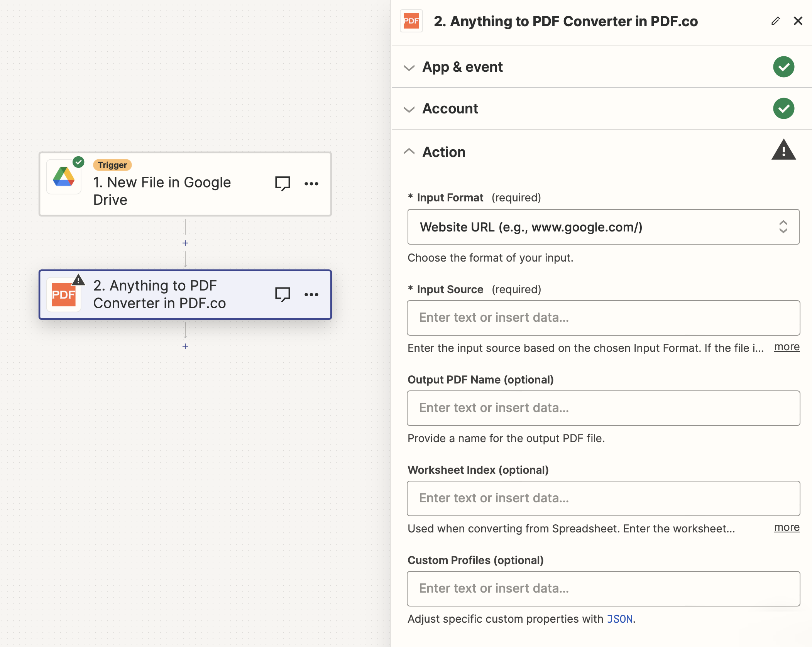Click the plus to add a step between steps

click(x=185, y=243)
